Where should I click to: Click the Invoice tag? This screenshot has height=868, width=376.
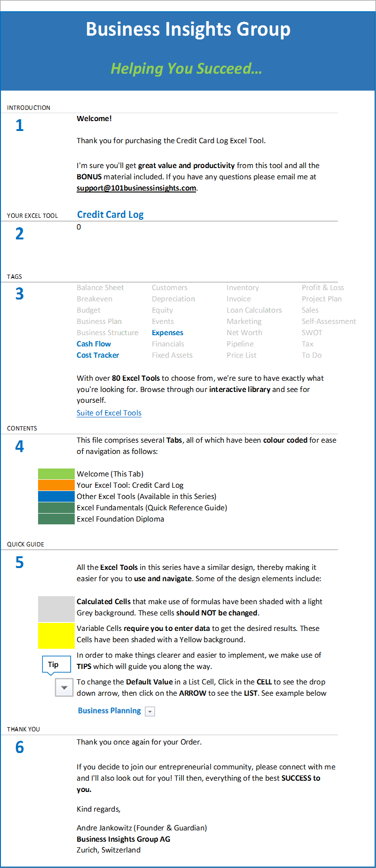coord(239,299)
